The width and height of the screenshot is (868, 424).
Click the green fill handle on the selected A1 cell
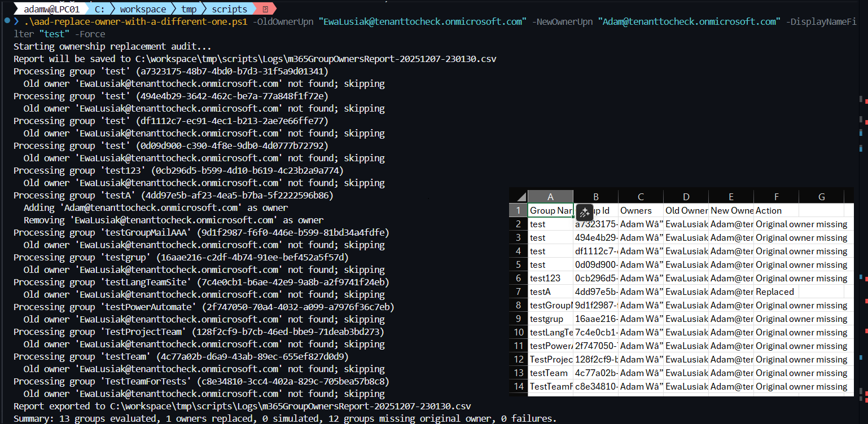coord(573,217)
